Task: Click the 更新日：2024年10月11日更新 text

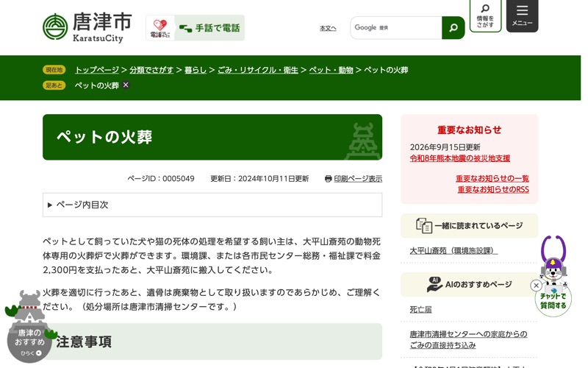Action: [x=259, y=179]
